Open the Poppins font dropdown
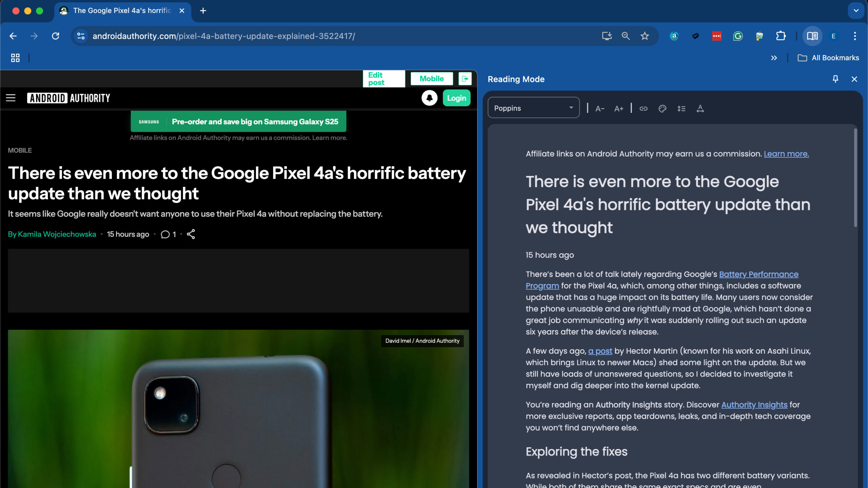Viewport: 868px width, 488px height. 533,108
